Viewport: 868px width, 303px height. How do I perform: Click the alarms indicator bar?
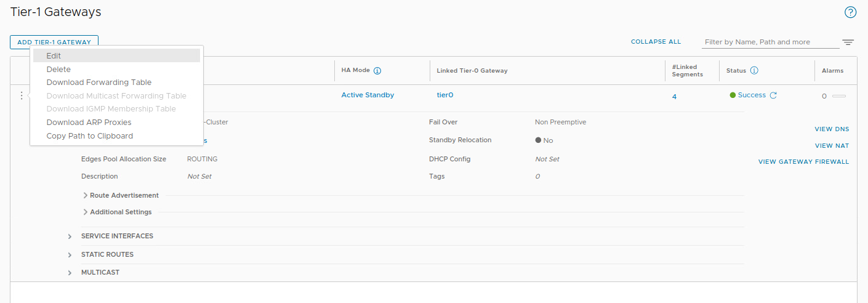tap(838, 96)
